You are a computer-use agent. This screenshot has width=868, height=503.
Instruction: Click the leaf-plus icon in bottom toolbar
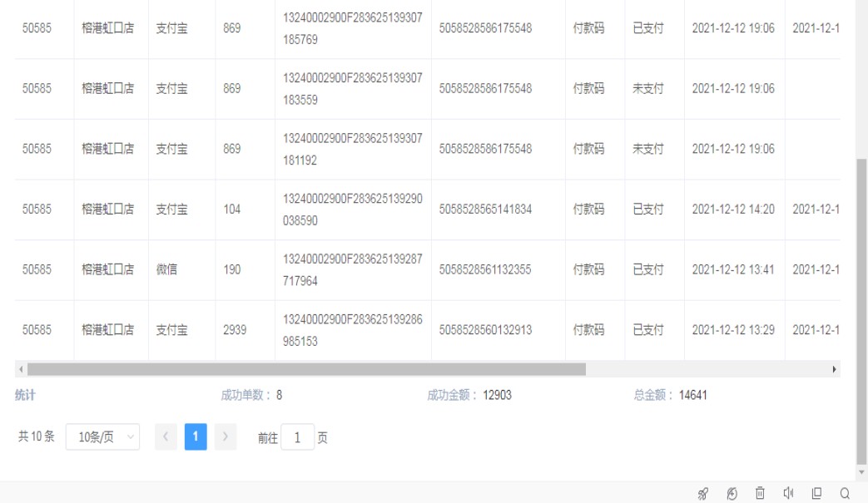[732, 494]
